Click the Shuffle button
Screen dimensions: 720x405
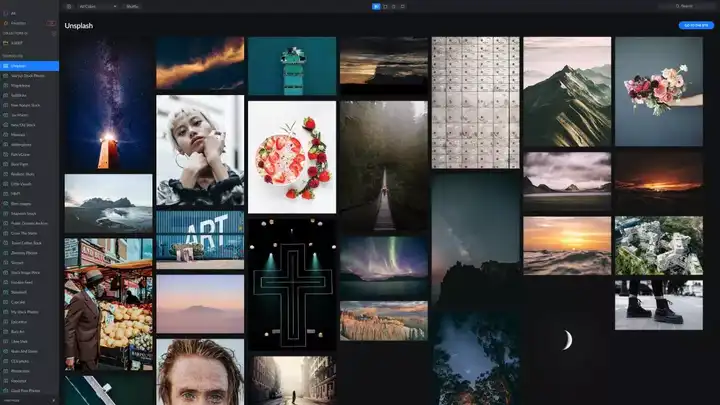(x=132, y=6)
